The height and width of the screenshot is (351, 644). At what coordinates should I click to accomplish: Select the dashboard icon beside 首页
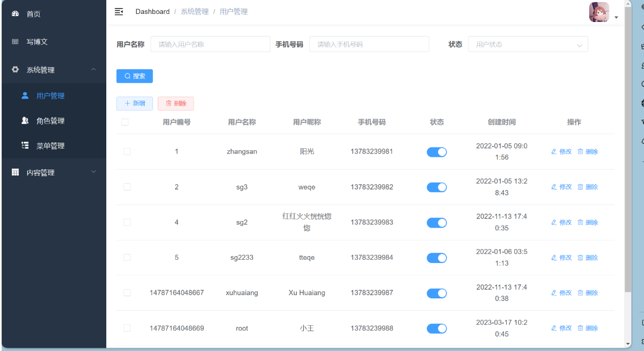[x=14, y=13]
